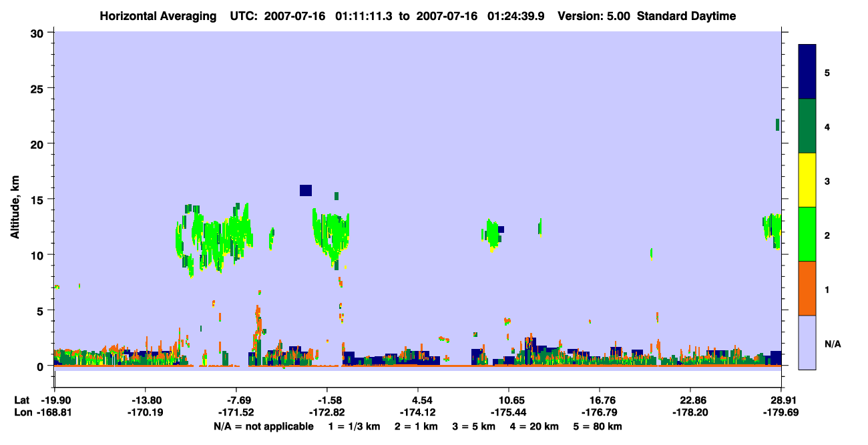Click the longitude value -170.19
Image resolution: width=868 pixels, height=445 pixels.
(145, 412)
